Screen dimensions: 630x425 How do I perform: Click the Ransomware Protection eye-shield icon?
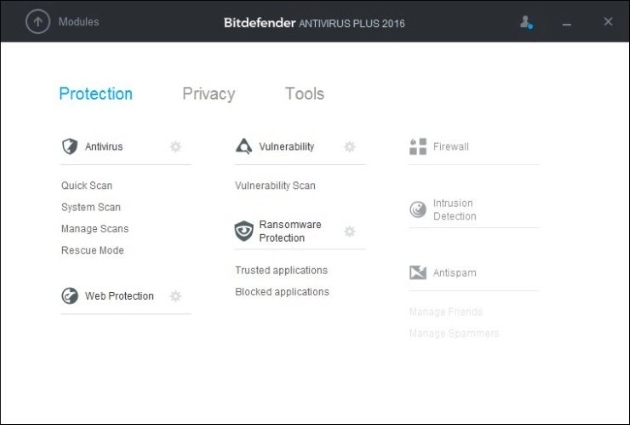coord(244,231)
